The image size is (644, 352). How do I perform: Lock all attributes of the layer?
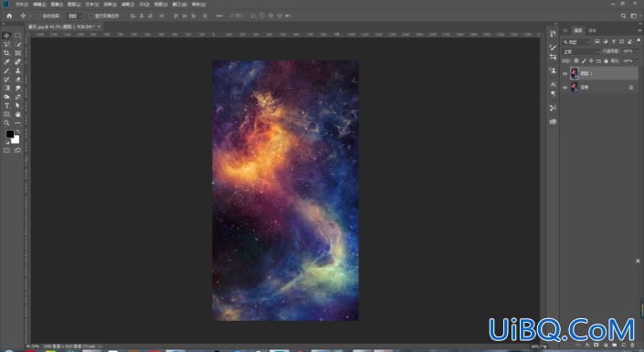click(x=606, y=61)
